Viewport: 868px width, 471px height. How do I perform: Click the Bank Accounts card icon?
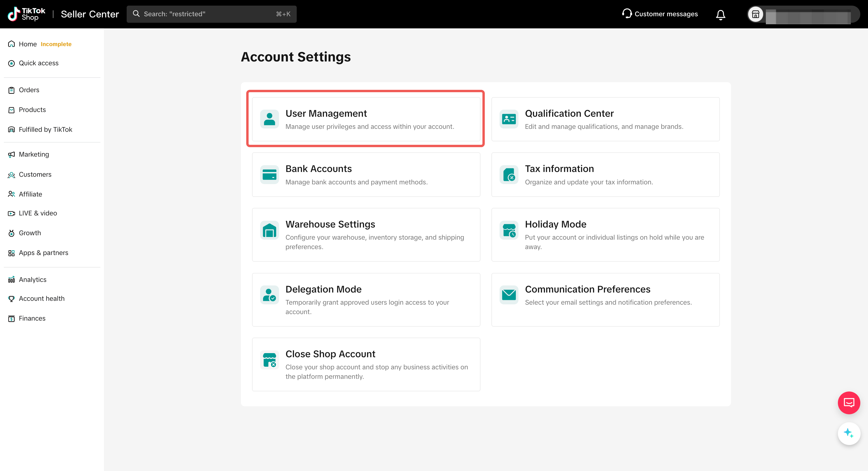pos(269,175)
